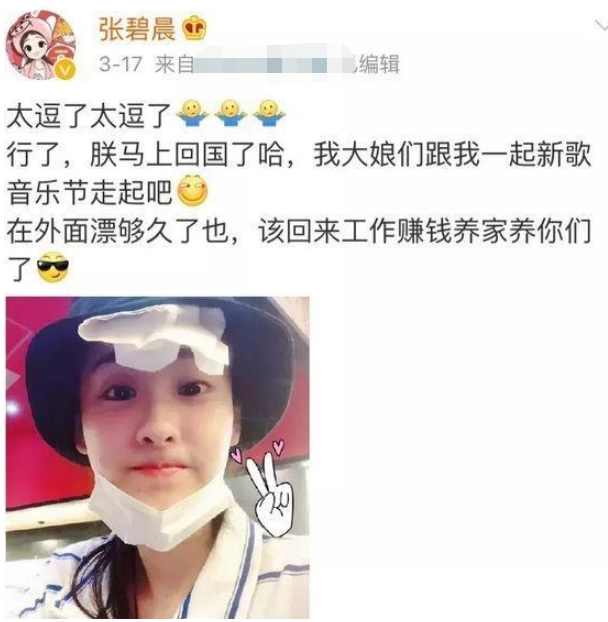Click the gold crown membership icon
The height and width of the screenshot is (622, 608).
(194, 28)
